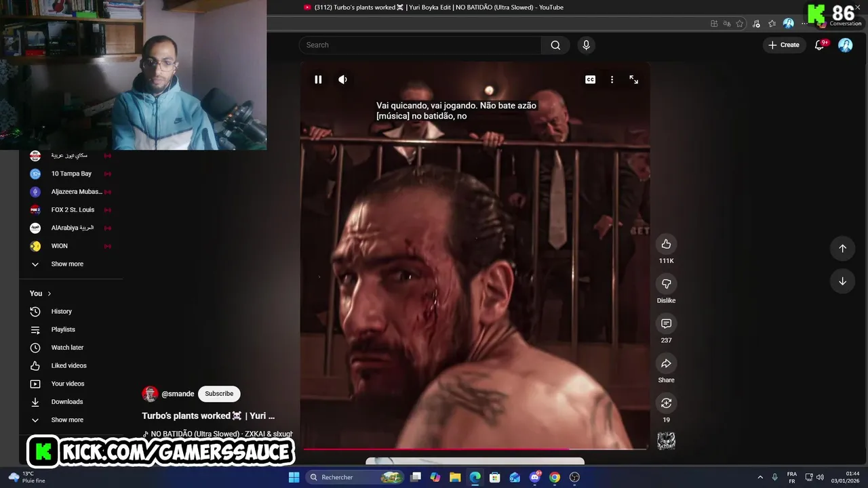Open Task View on taskbar
This screenshot has width=868, height=488.
click(x=416, y=477)
